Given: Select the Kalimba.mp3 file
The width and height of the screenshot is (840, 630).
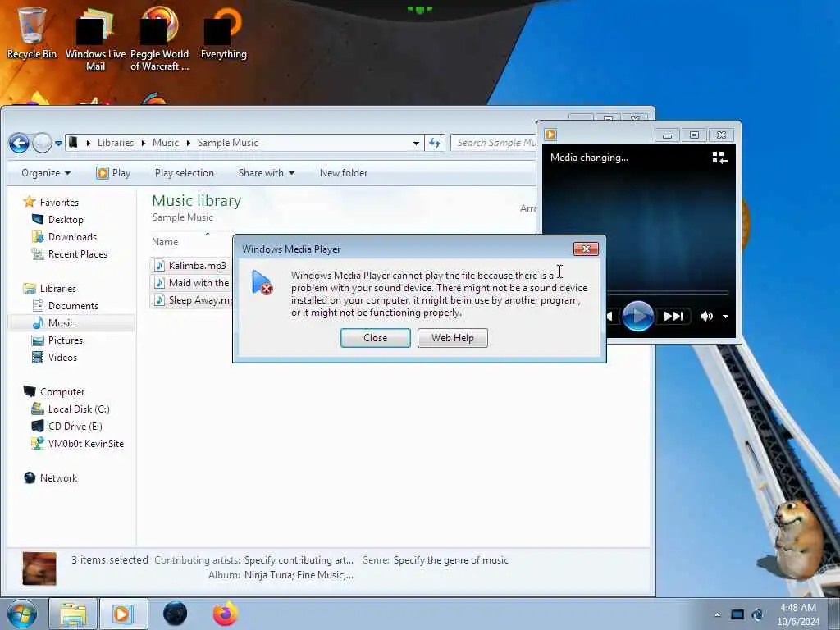Looking at the screenshot, I should 192,266.
